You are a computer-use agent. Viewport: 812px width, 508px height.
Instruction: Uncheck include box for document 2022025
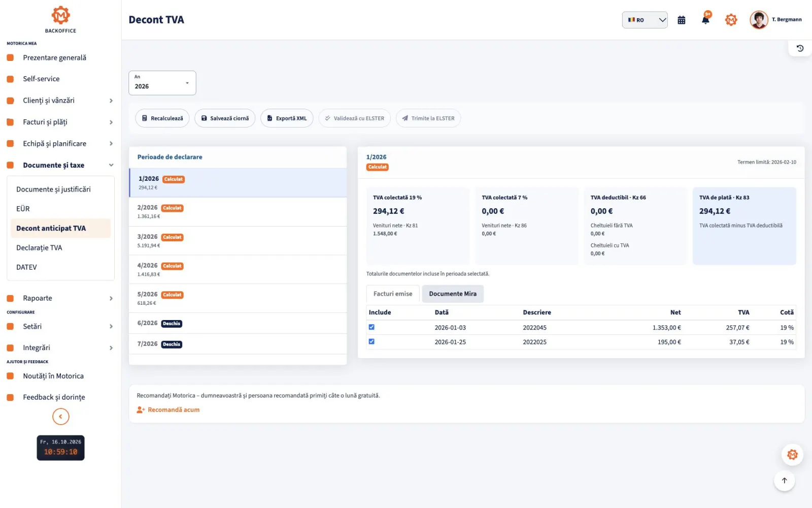click(371, 341)
